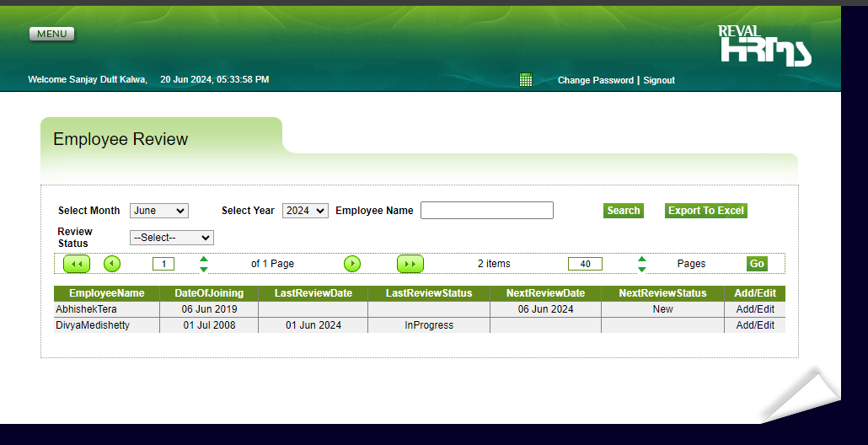Viewport: 868px width, 445px height.
Task: Click Export To Excel button
Action: [706, 211]
